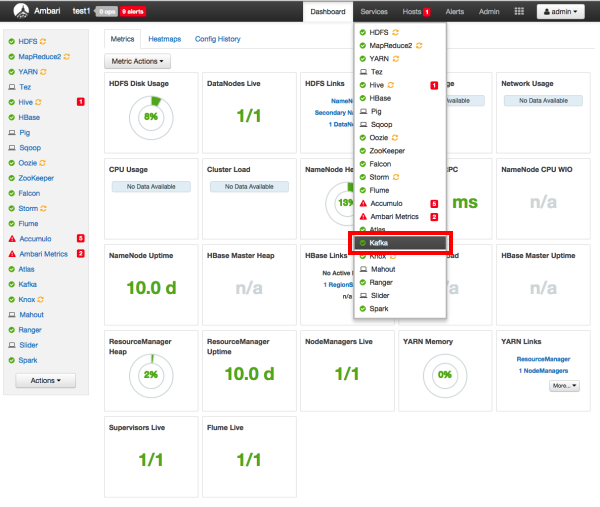The image size is (600, 507).
Task: Click the 9 alerts badge
Action: pyautogui.click(x=133, y=11)
